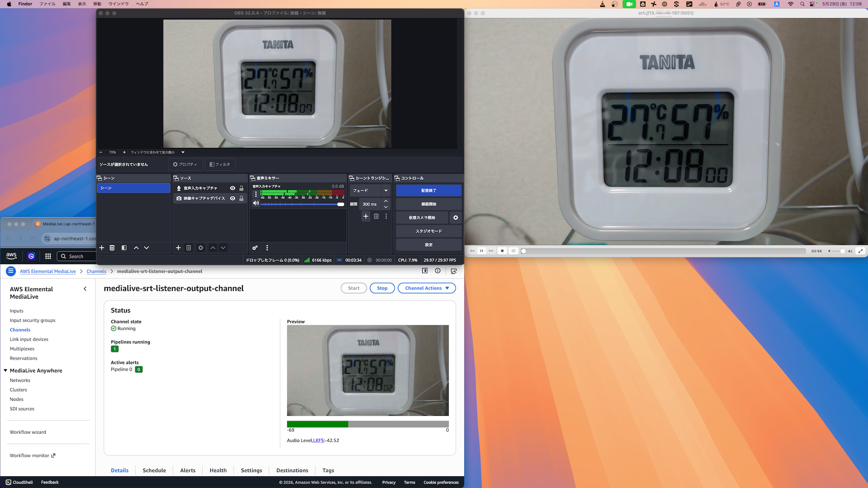Screen dimensions: 868x488
Task: Open transition properties three-dot menu
Action: point(386,216)
